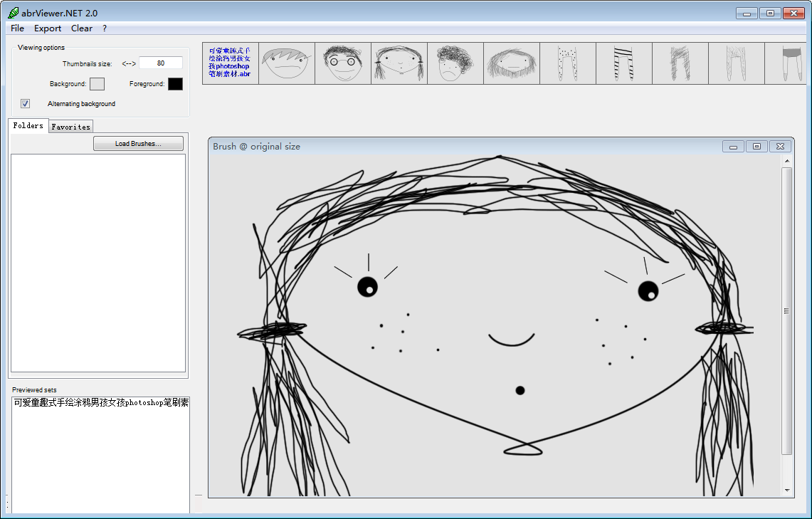This screenshot has height=519, width=812.
Task: Select the spiky-haired boy face brush thumbnail
Action: 287,63
